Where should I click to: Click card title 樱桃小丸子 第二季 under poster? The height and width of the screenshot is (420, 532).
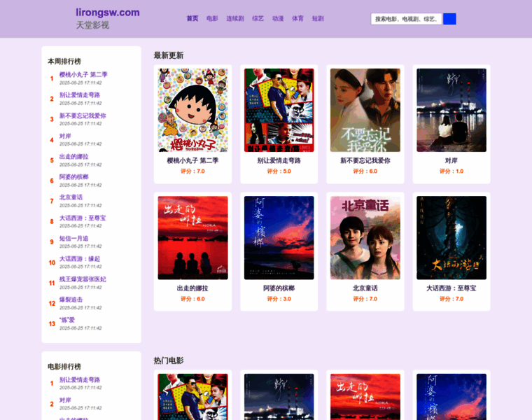pos(192,160)
